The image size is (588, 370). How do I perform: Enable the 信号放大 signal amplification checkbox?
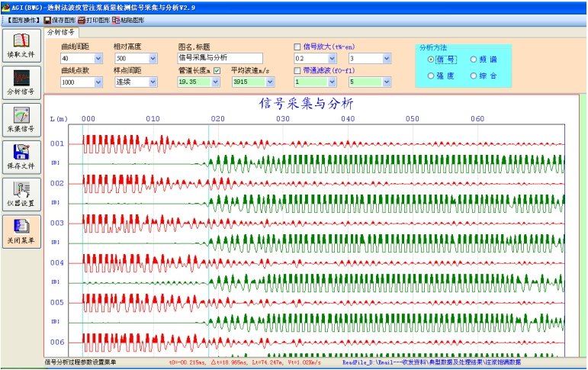click(297, 47)
